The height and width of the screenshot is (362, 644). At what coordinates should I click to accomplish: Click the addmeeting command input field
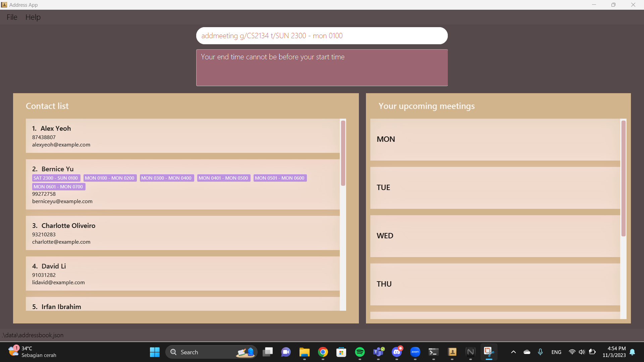321,36
